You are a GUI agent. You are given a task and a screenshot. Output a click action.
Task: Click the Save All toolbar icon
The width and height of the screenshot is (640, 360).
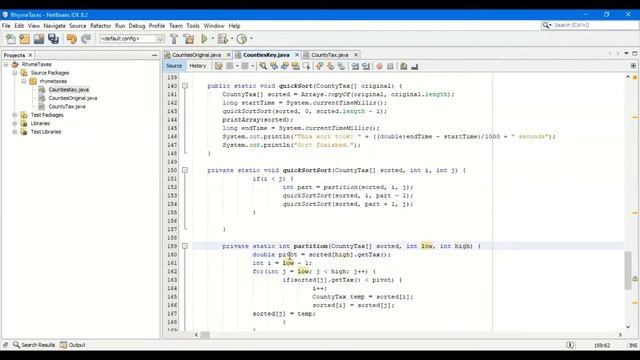[53, 39]
